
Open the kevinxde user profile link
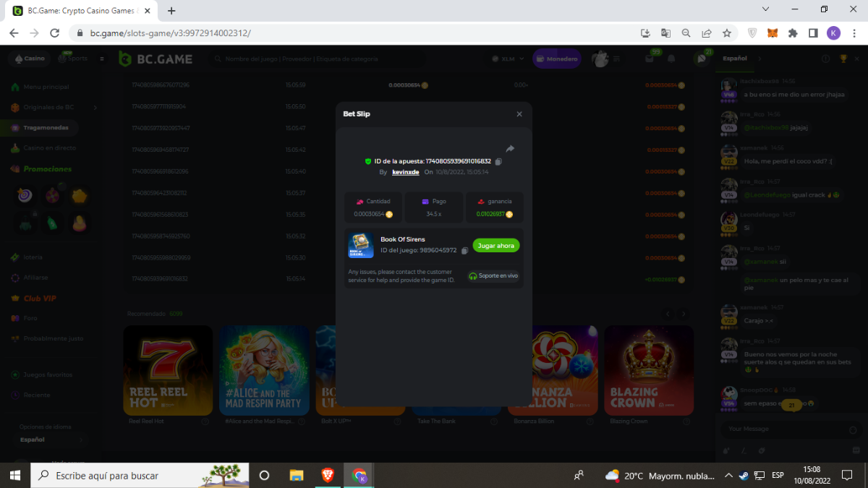405,172
